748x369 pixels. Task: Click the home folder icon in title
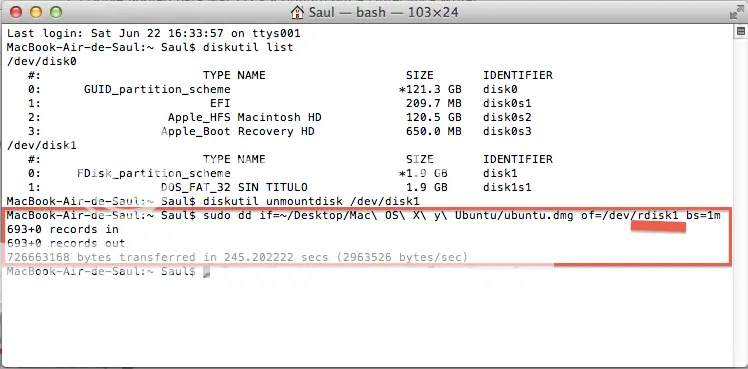pos(297,12)
